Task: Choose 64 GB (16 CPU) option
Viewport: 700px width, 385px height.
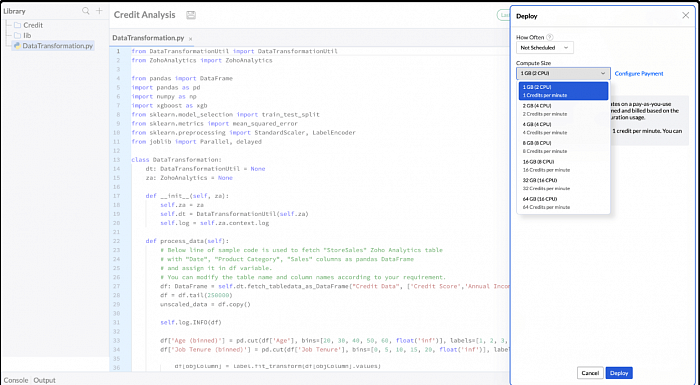Action: [x=563, y=203]
